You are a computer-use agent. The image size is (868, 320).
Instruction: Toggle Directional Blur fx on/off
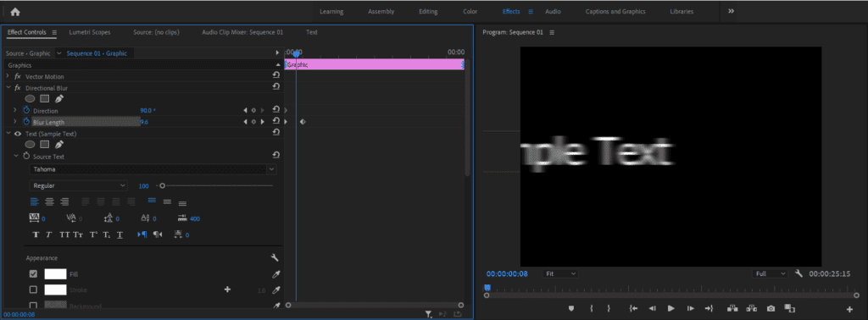(x=18, y=88)
